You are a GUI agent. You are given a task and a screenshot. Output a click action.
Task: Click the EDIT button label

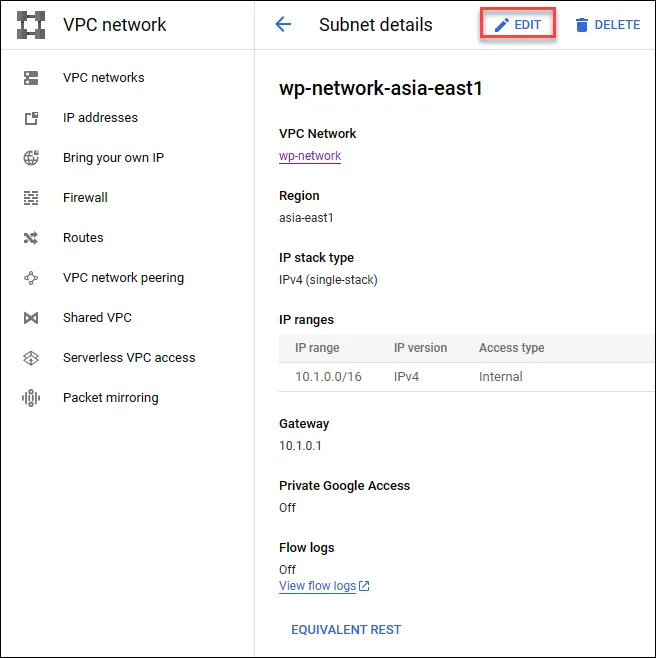pyautogui.click(x=528, y=25)
